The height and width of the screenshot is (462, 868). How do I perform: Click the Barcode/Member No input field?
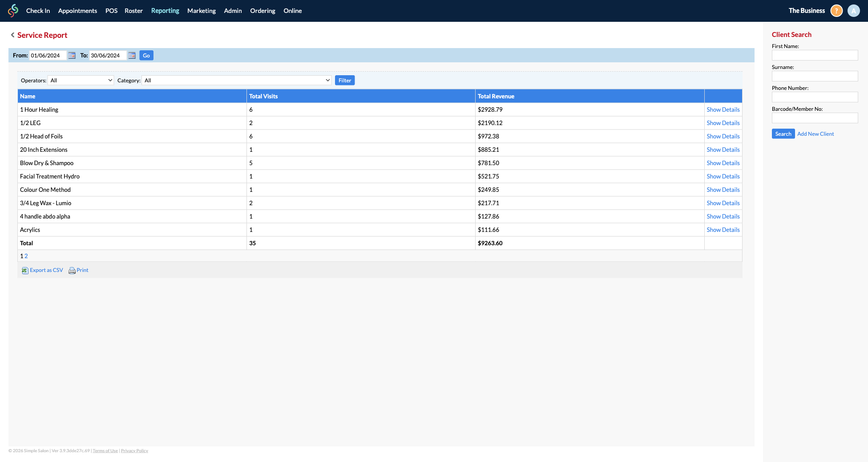pos(815,118)
